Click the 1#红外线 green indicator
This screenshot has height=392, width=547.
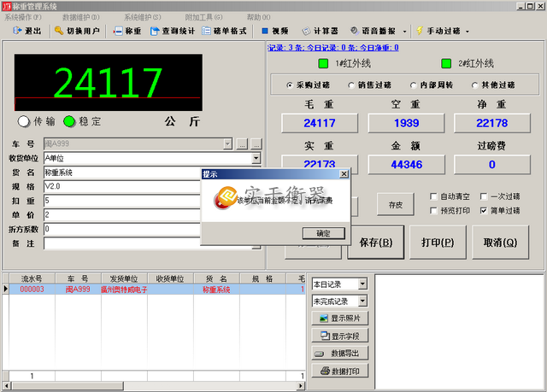(323, 64)
